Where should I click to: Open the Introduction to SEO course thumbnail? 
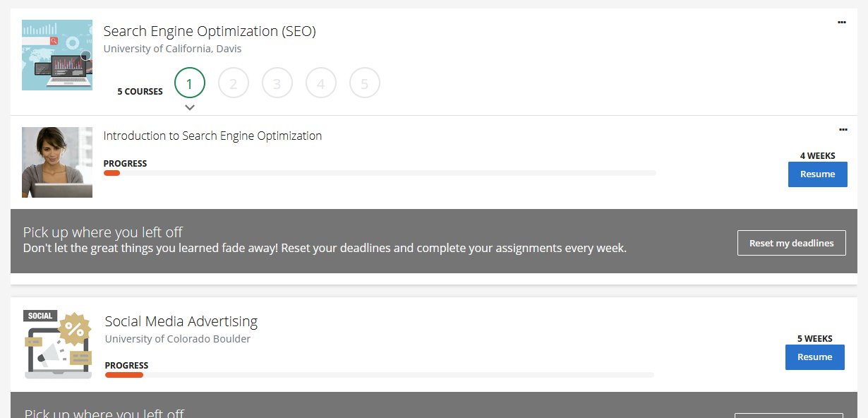[x=57, y=162]
